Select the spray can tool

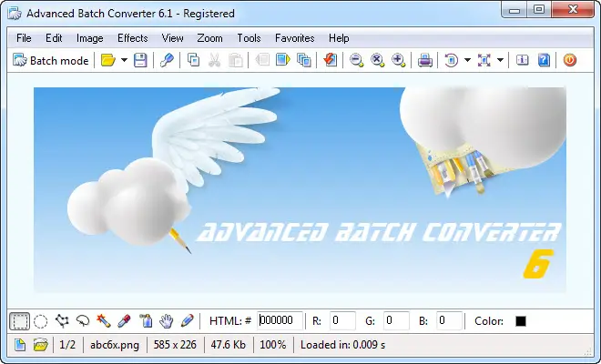click(x=146, y=321)
